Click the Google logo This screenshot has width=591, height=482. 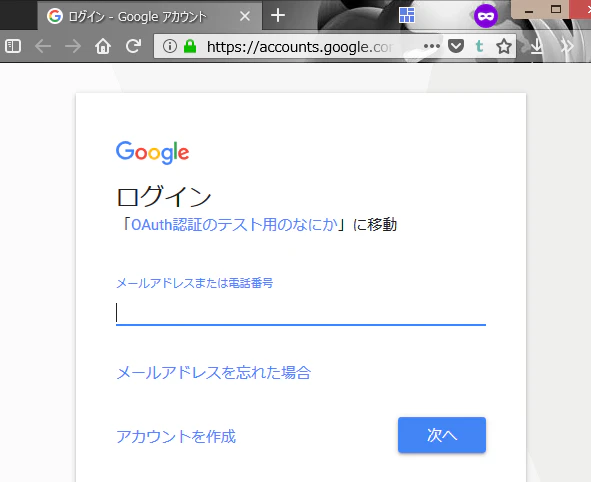[x=152, y=152]
